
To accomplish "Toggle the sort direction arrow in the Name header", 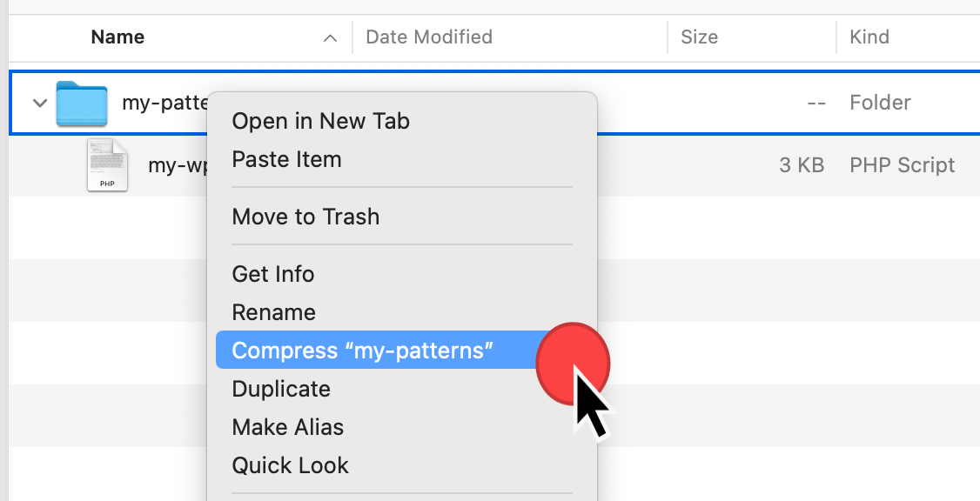I will pos(330,37).
